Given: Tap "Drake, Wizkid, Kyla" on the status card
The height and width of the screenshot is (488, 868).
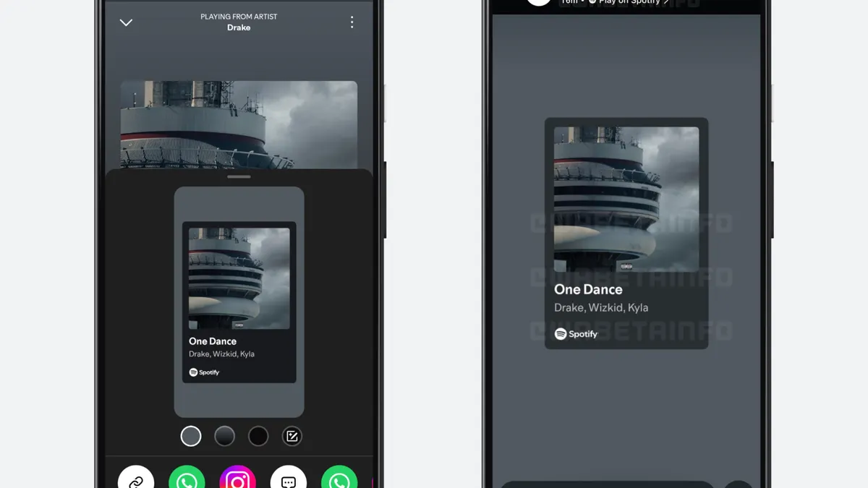Looking at the screenshot, I should (x=601, y=307).
